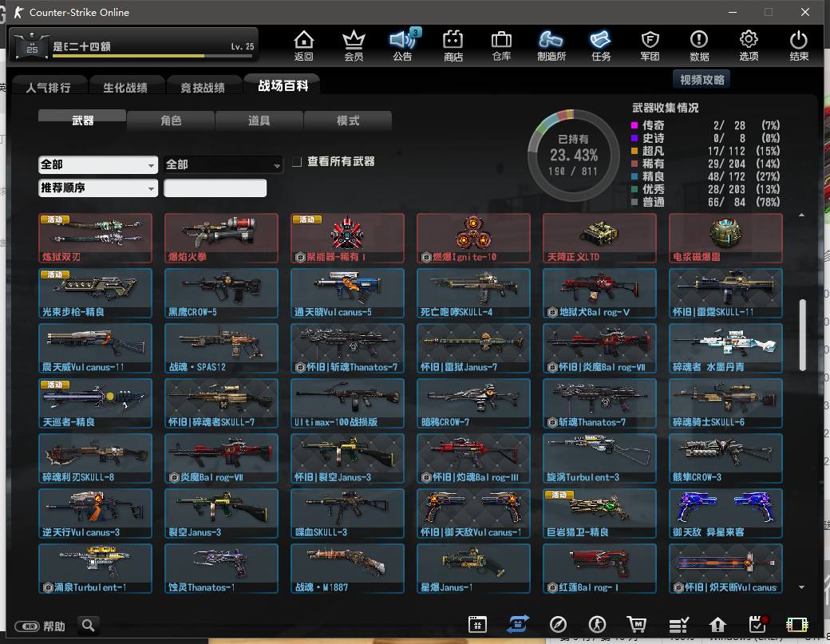
Task: Click the player level 25 badge
Action: click(32, 46)
